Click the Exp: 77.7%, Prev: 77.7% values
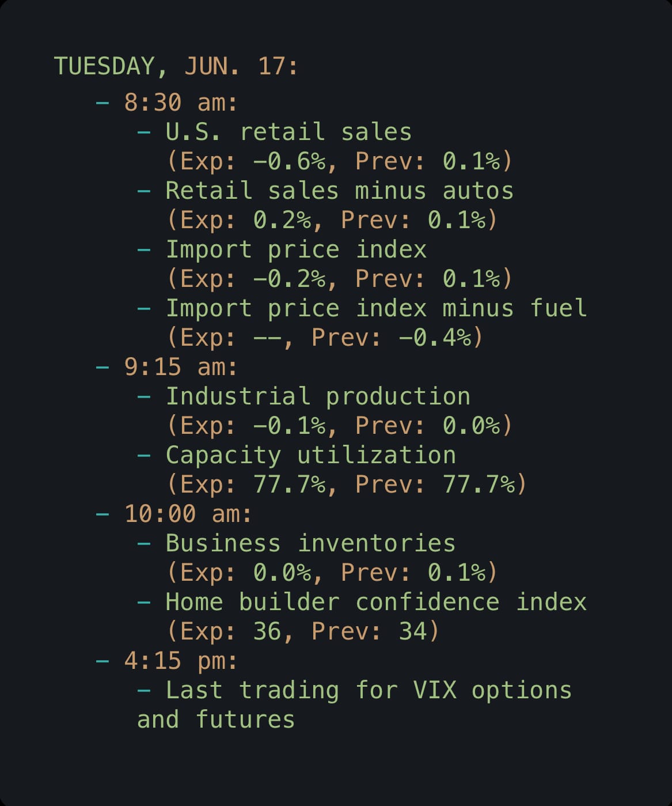Viewport: 672px width, 806px height. coord(347,485)
